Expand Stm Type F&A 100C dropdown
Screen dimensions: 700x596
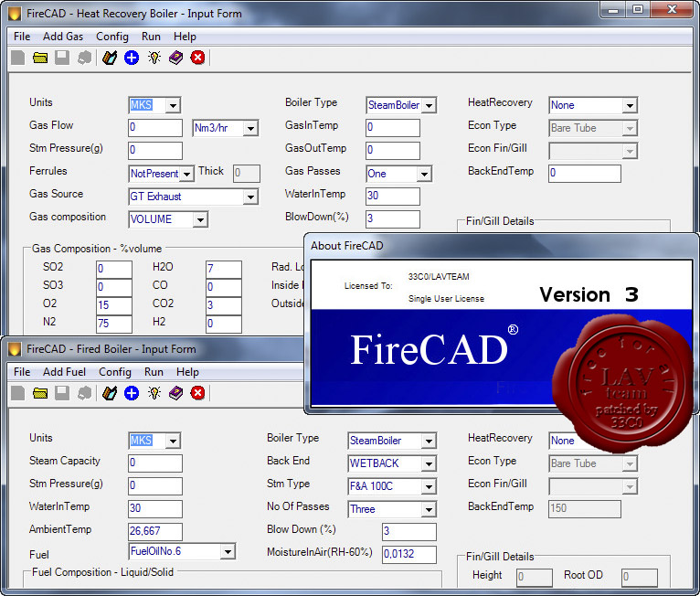(429, 486)
